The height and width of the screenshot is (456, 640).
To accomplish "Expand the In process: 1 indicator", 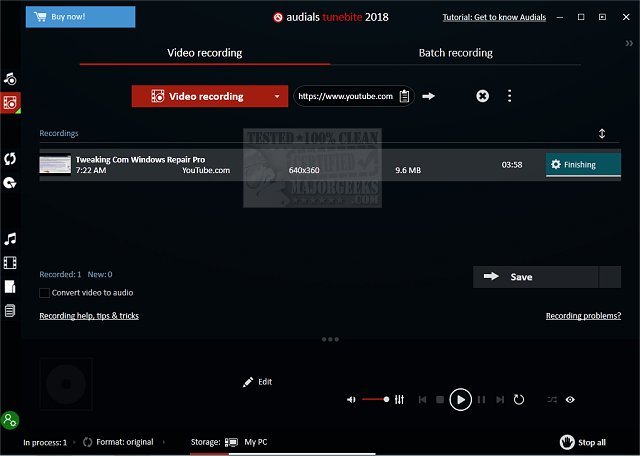I will tap(48, 443).
